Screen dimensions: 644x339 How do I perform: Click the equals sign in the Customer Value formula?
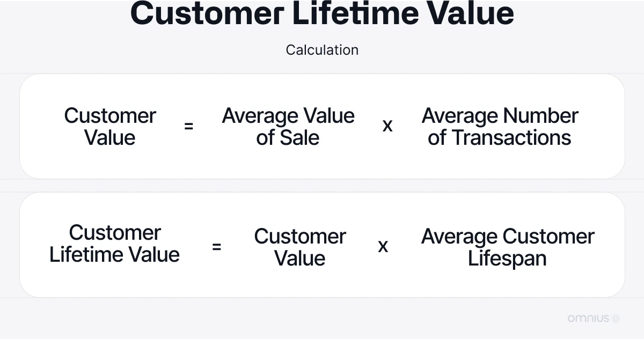coord(188,127)
